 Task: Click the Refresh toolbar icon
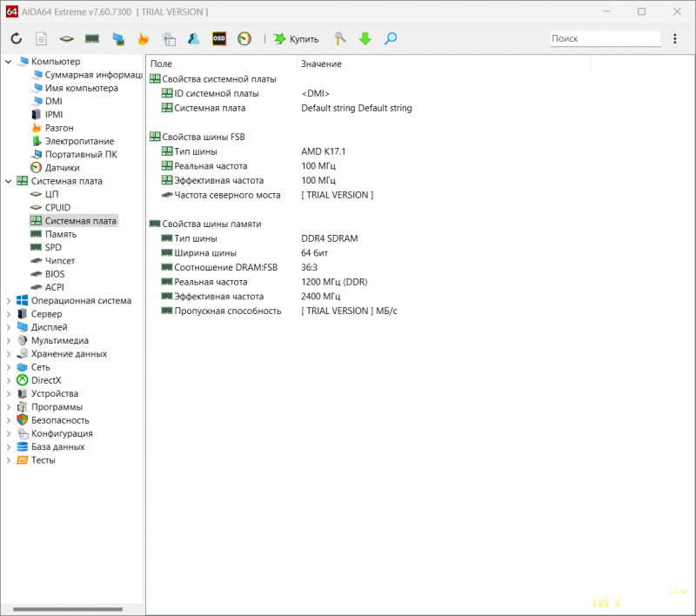(17, 38)
